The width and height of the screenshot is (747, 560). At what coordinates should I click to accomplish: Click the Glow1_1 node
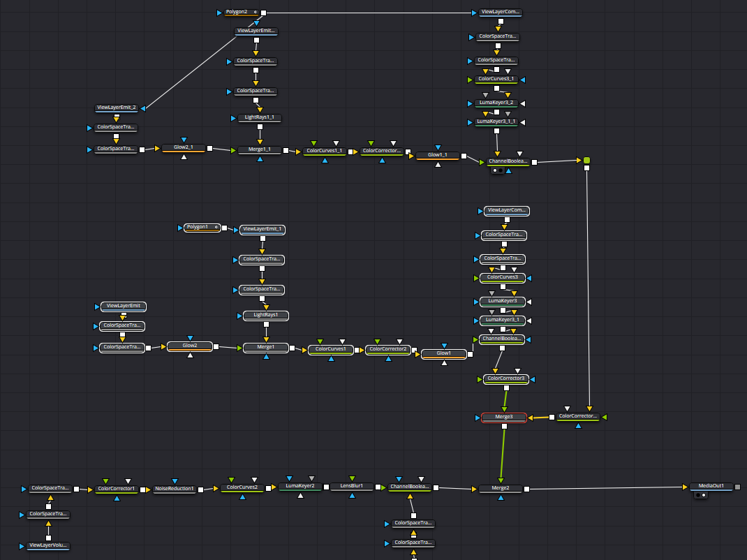pos(438,156)
